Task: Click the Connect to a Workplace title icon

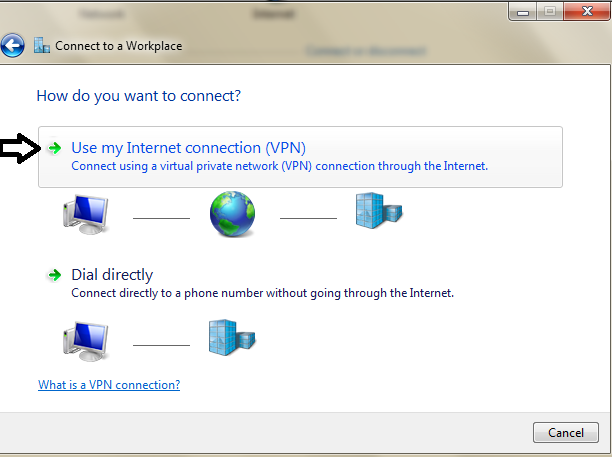Action: [x=42, y=45]
